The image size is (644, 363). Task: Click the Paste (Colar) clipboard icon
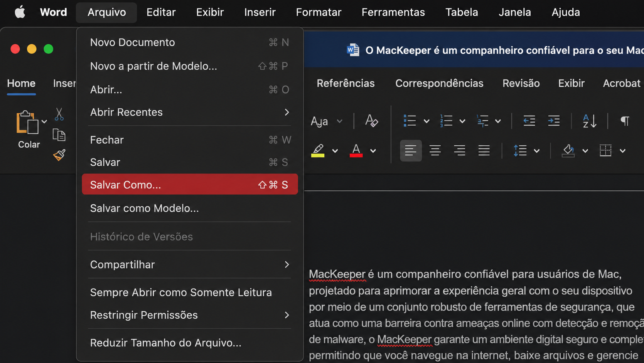tap(27, 123)
